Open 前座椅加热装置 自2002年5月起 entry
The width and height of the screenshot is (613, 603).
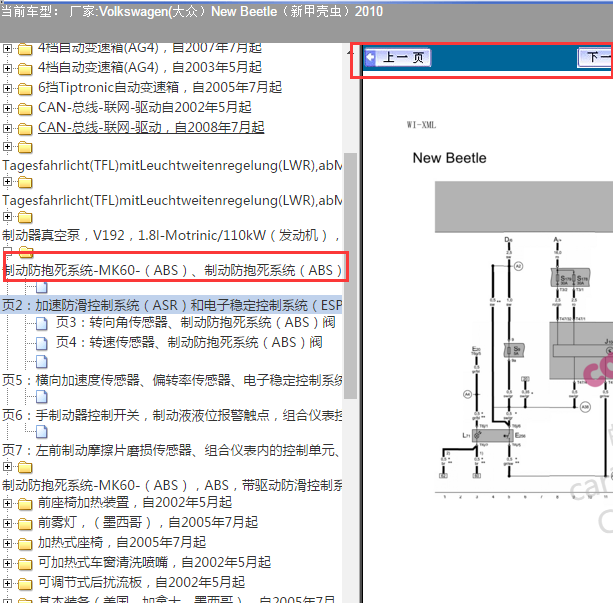[135, 502]
